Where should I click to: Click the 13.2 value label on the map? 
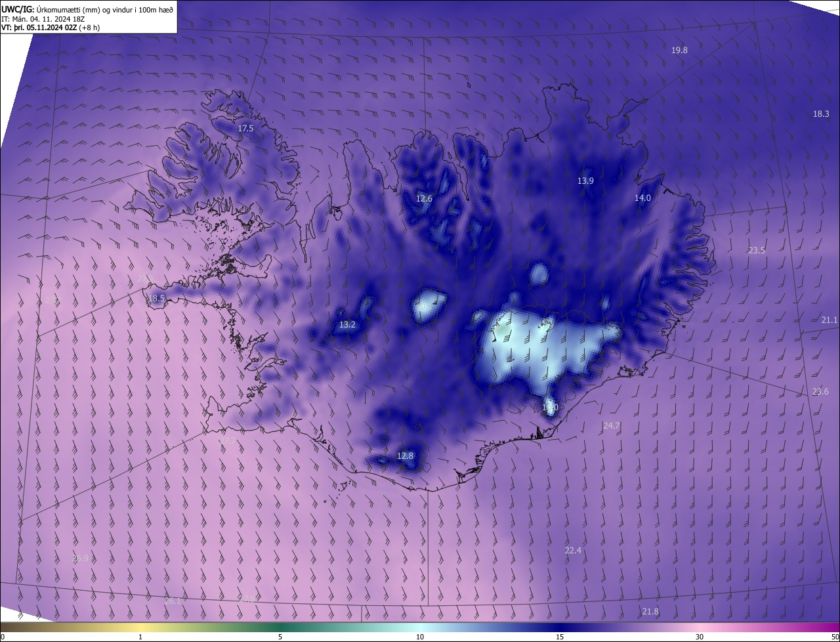[347, 325]
